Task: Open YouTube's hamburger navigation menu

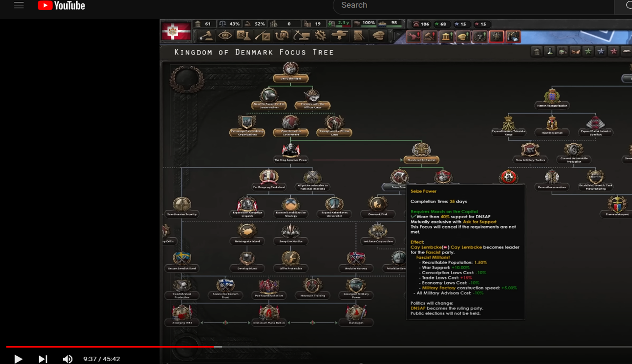Action: pos(18,5)
